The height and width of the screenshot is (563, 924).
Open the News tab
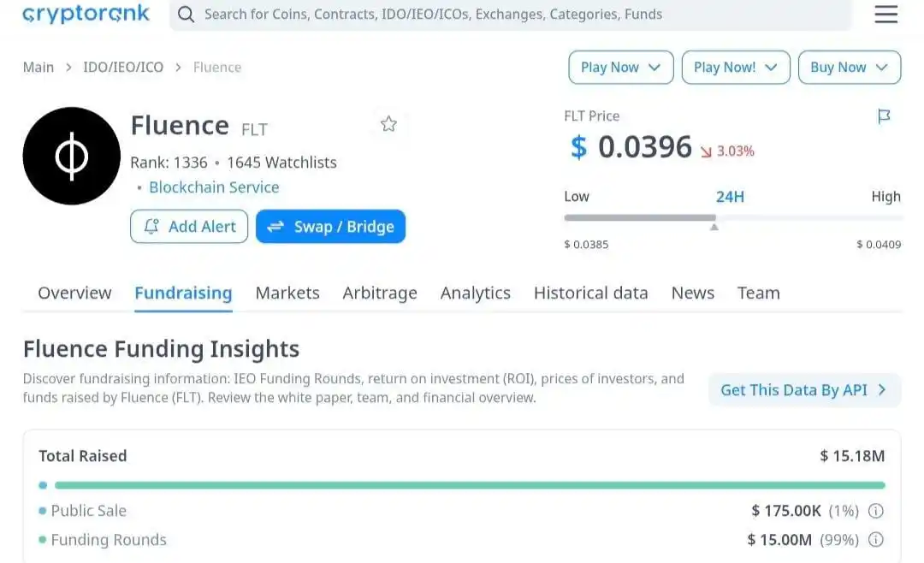coord(692,293)
